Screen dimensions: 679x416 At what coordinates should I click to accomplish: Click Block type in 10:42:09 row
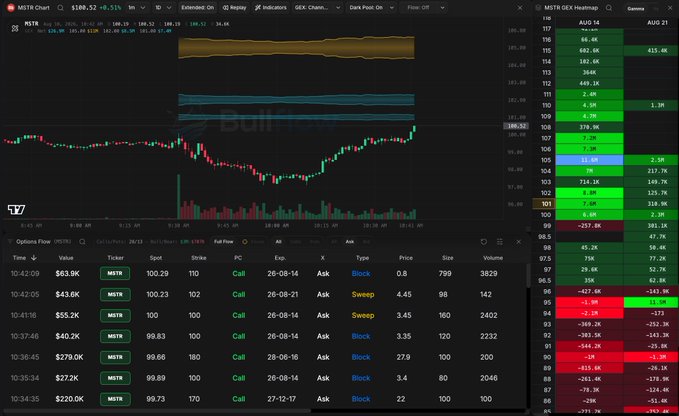pyautogui.click(x=361, y=274)
